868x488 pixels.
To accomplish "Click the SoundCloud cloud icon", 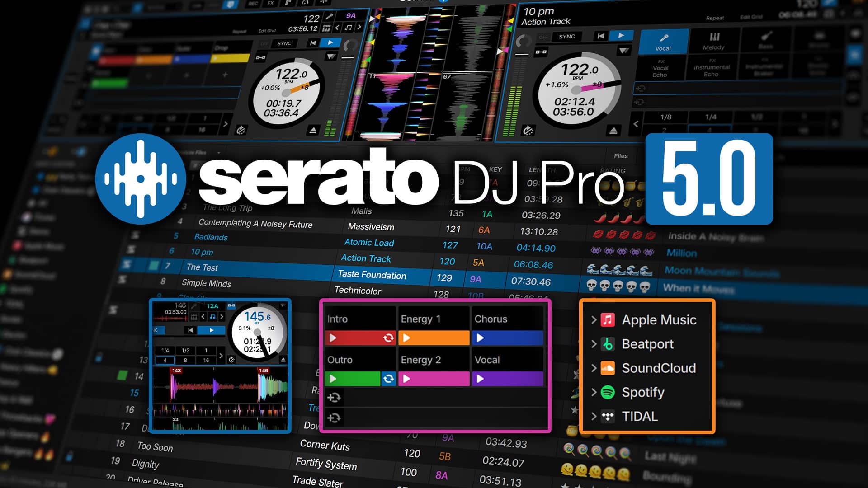I will [x=608, y=368].
